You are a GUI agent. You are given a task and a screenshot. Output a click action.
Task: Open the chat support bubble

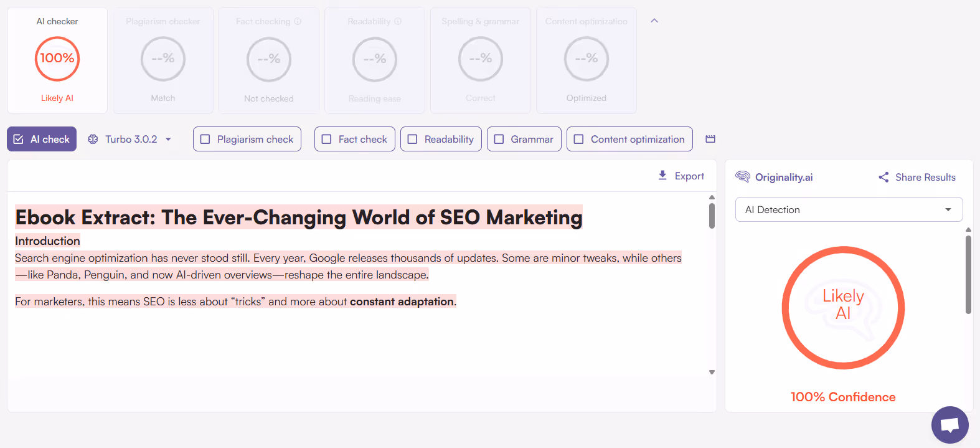[x=950, y=425]
